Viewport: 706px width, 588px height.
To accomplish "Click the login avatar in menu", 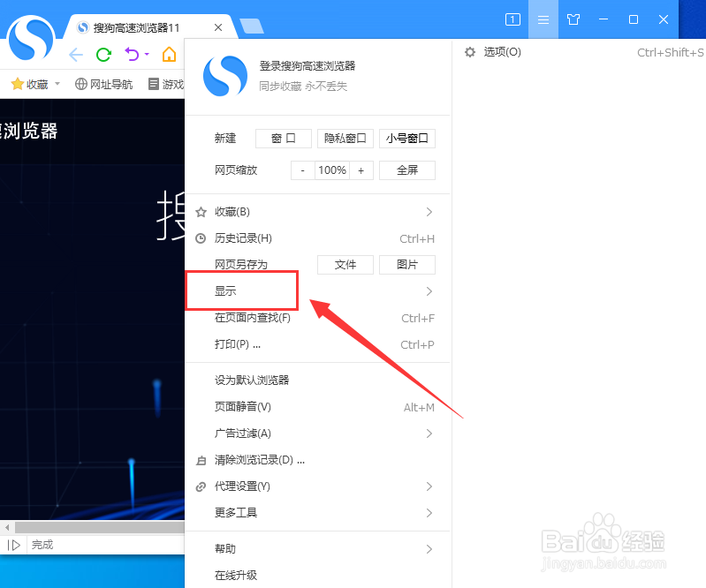I will [x=225, y=76].
